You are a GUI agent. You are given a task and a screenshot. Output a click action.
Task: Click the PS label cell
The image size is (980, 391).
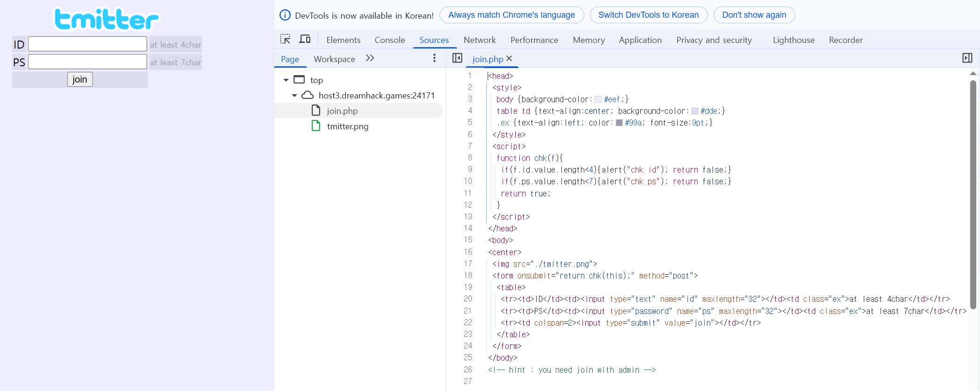[19, 62]
